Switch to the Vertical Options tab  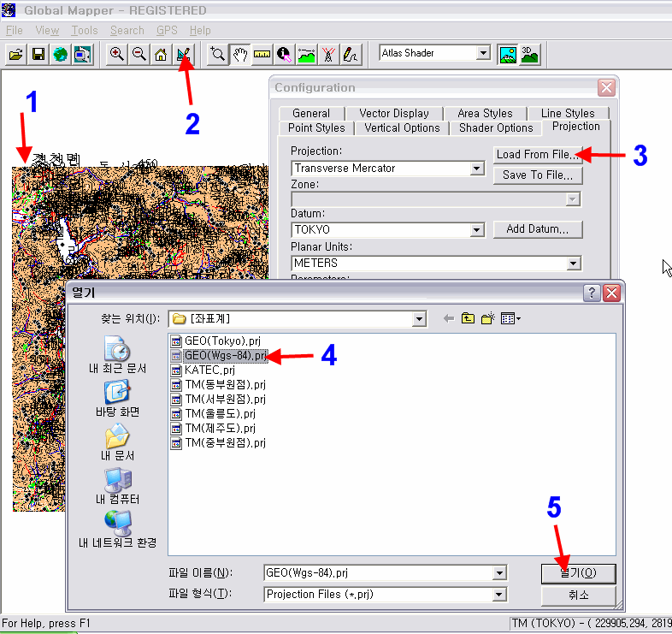pyautogui.click(x=402, y=127)
